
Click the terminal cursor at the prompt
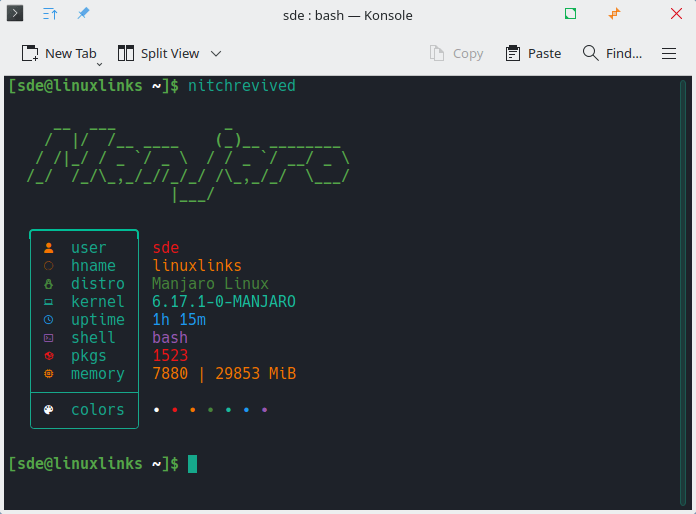click(193, 464)
